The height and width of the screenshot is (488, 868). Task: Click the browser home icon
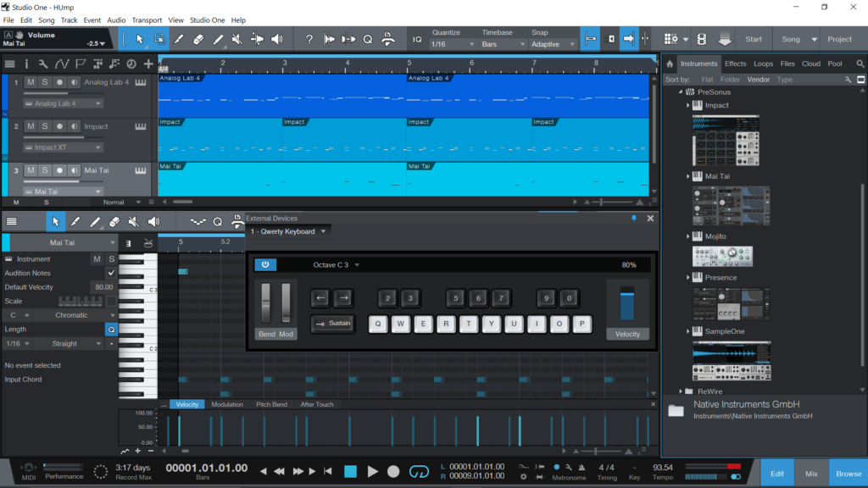point(670,64)
